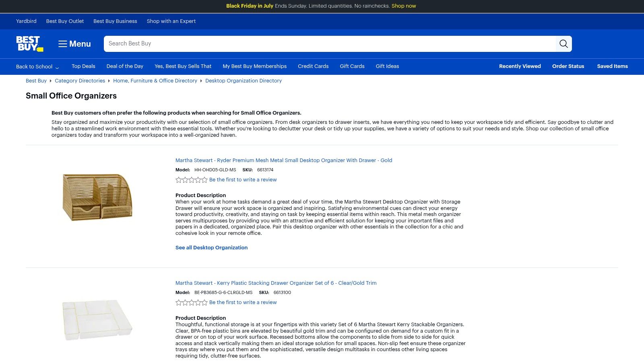Open Home, Furniture & Office Directory breadcrumb
This screenshot has width=644, height=362.
pos(155,81)
